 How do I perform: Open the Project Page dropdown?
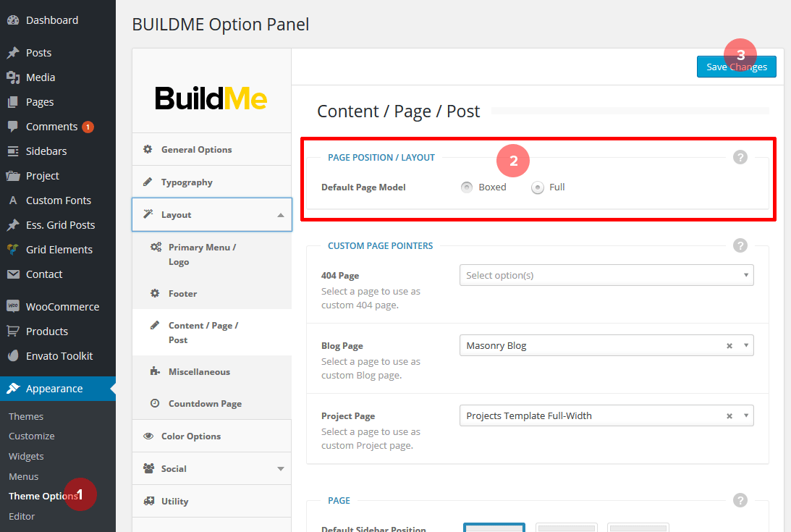pos(746,416)
